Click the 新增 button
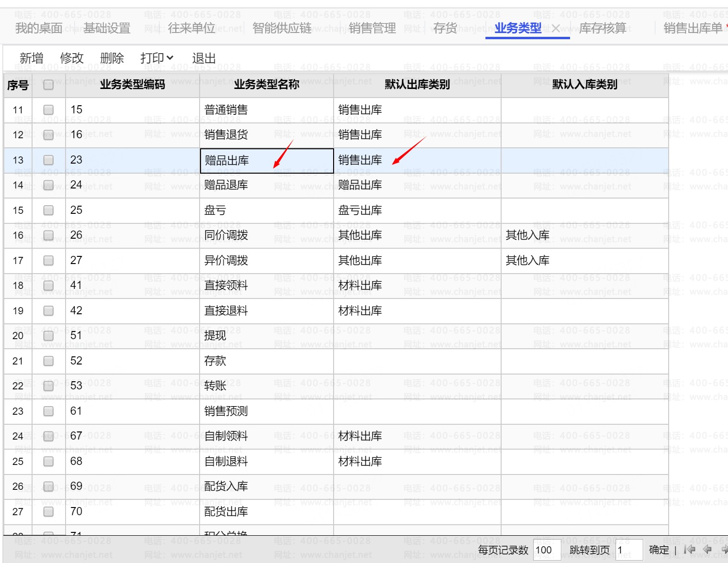The width and height of the screenshot is (728, 563). pos(32,58)
